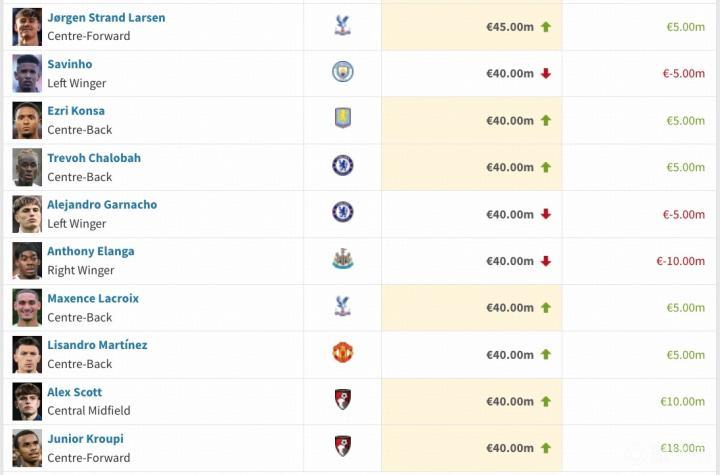Open Alejandro Garnacho name link
Screen dimensions: 720x475
[102, 205]
